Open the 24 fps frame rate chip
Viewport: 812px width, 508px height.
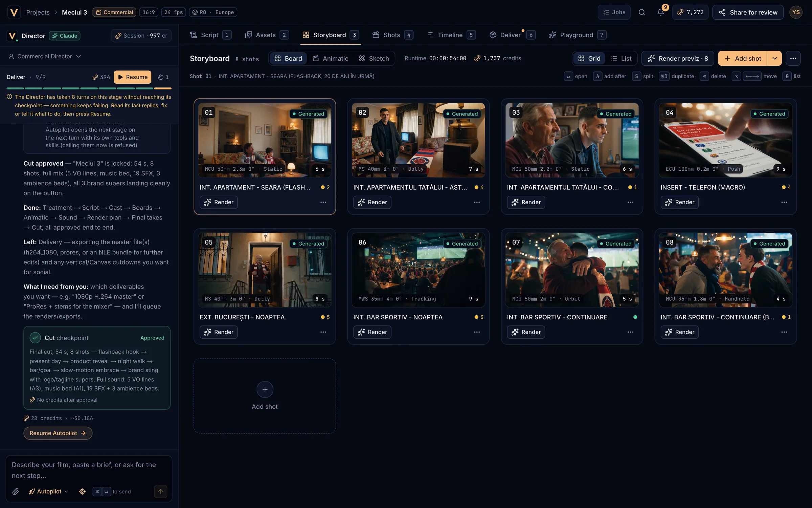pos(174,12)
